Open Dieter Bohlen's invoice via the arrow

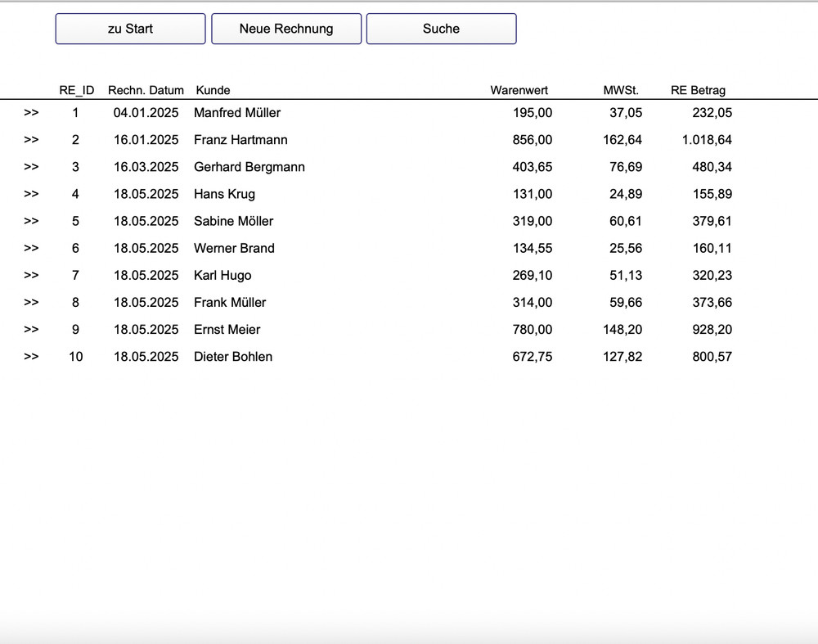click(x=31, y=356)
